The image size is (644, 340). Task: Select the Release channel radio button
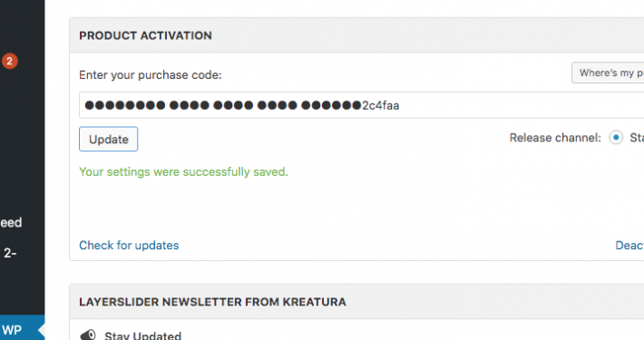coord(616,138)
